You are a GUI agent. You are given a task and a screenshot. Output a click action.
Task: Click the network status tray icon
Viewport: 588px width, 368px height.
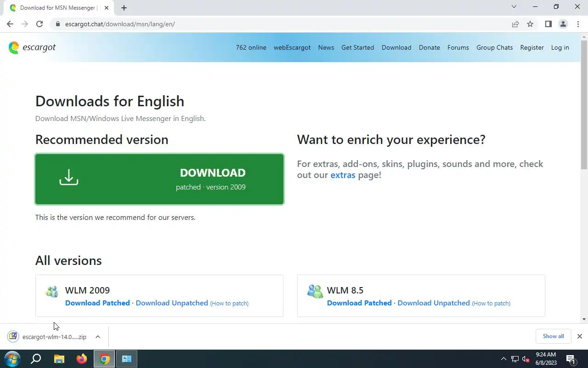(515, 359)
